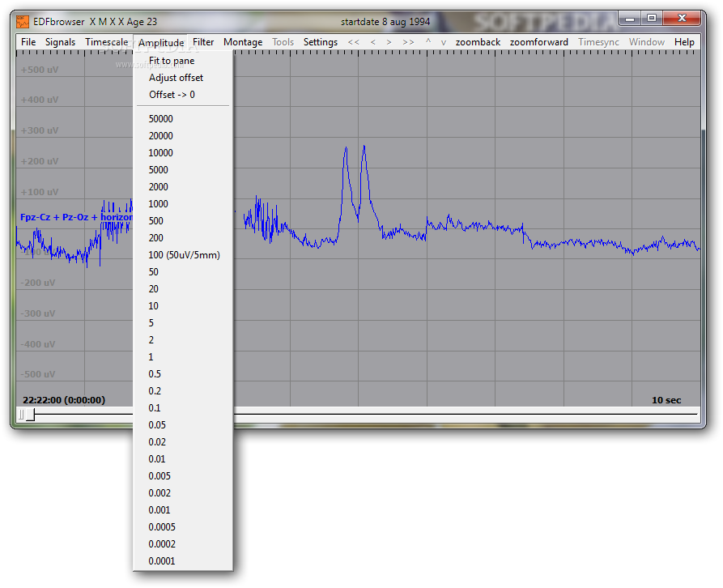This screenshot has height=588, width=723.
Task: Click the Fpz-Cz + Pz-Oz signal label
Action: (76, 217)
